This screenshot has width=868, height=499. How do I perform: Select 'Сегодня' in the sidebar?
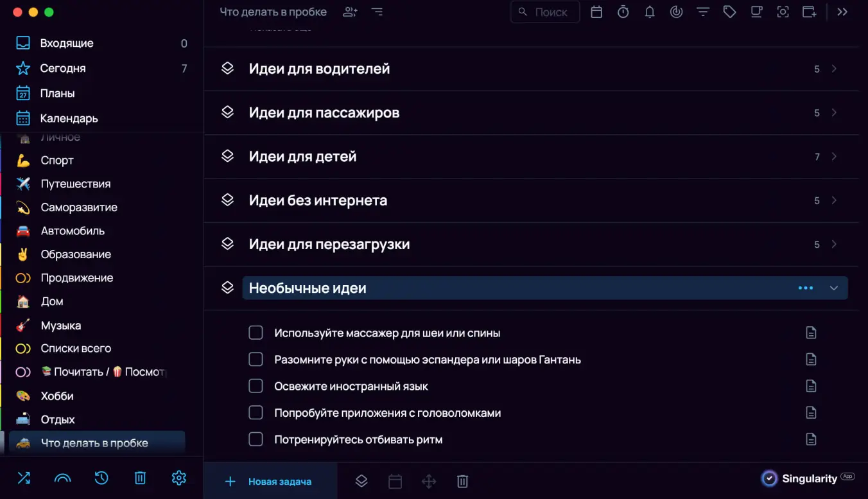pos(64,68)
